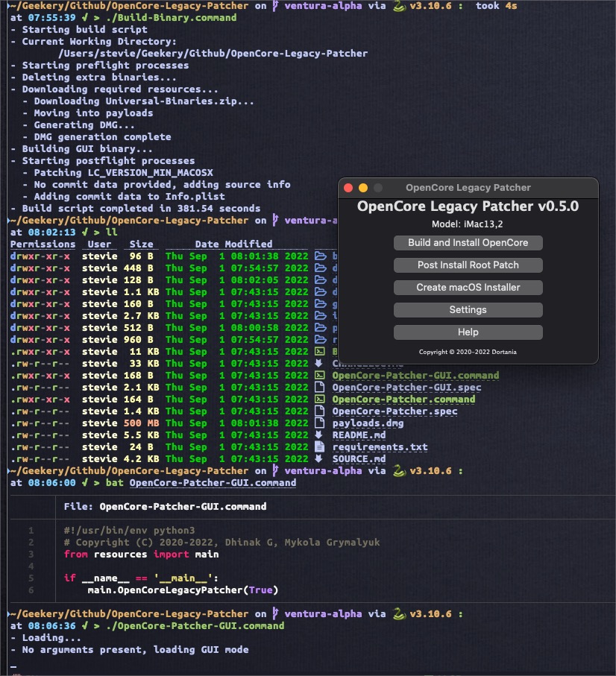Screen dimensions: 616x676
Task: Click the file icon beside OpenCore-Patcher.spec
Action: pyautogui.click(x=320, y=411)
